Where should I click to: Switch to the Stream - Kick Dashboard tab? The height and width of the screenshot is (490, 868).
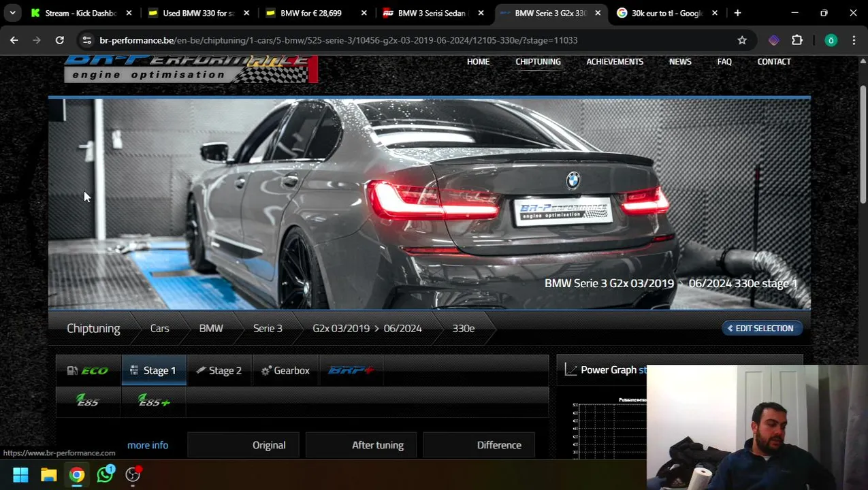point(80,13)
